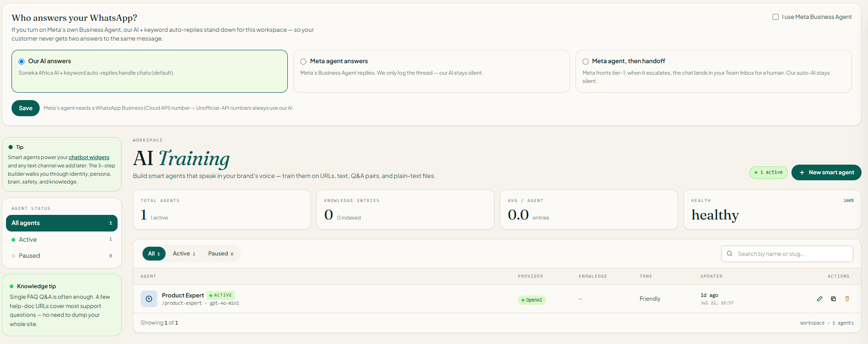Tick the 'I use Meta Business Agent' checkbox
The width and height of the screenshot is (868, 344).
tap(775, 17)
